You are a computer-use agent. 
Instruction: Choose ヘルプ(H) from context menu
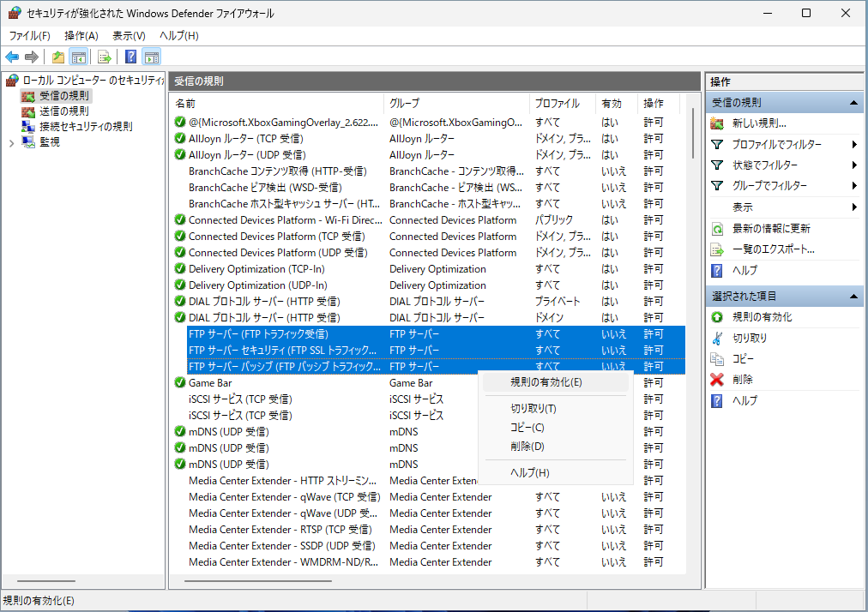pos(556,473)
